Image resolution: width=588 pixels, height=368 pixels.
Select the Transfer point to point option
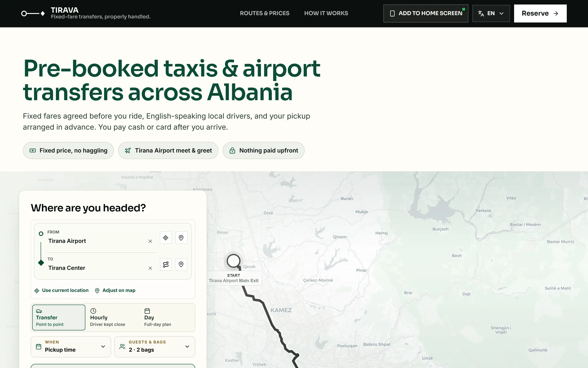(59, 317)
